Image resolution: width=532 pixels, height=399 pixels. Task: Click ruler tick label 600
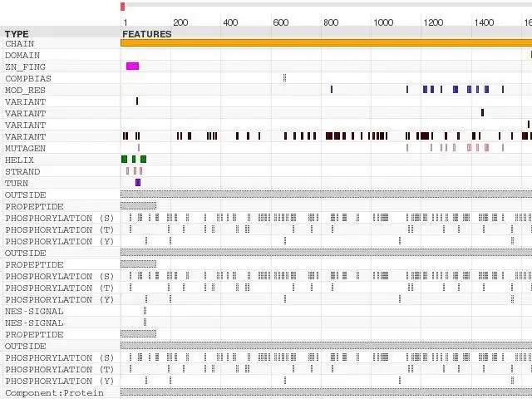click(x=281, y=22)
